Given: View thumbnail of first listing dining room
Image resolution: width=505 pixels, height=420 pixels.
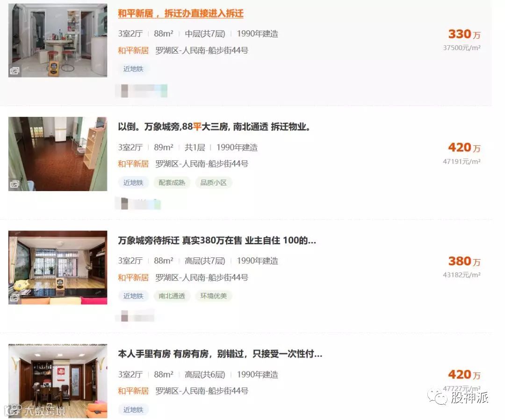Looking at the screenshot, I should 58,40.
